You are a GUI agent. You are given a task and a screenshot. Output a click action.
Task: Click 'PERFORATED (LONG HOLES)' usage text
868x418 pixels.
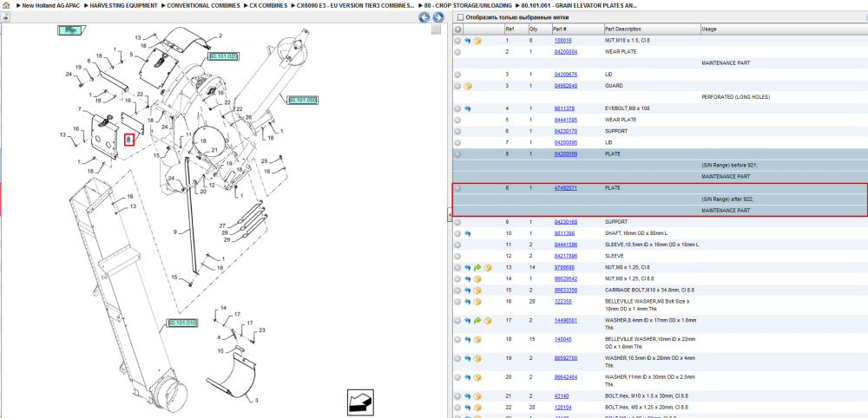(x=736, y=97)
